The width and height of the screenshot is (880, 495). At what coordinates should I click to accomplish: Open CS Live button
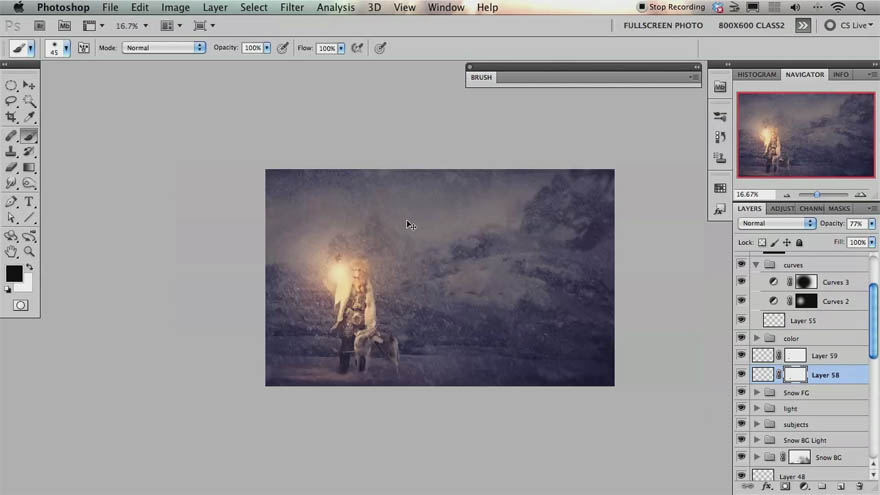[849, 25]
